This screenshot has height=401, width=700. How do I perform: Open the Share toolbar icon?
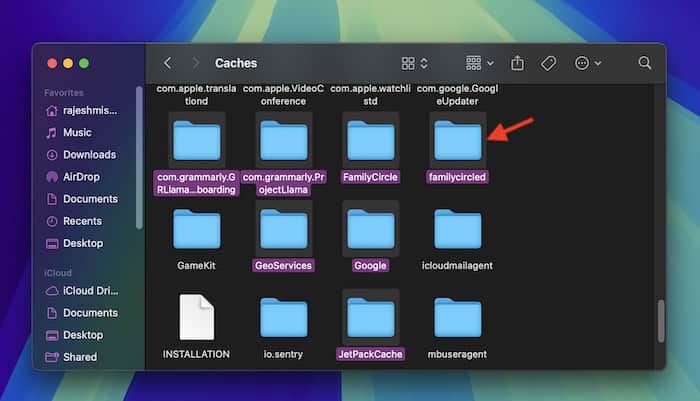tap(517, 63)
